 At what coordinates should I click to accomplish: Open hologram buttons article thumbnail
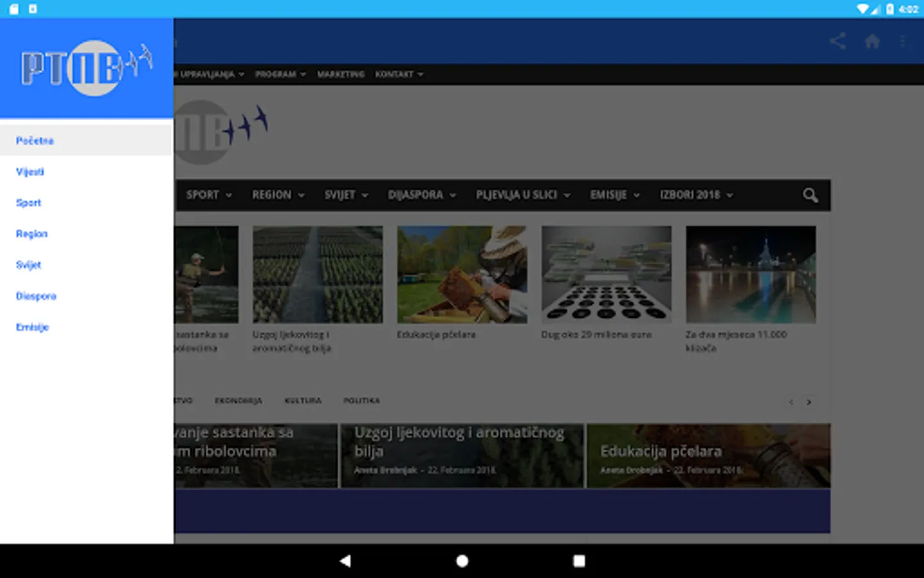[x=606, y=274]
